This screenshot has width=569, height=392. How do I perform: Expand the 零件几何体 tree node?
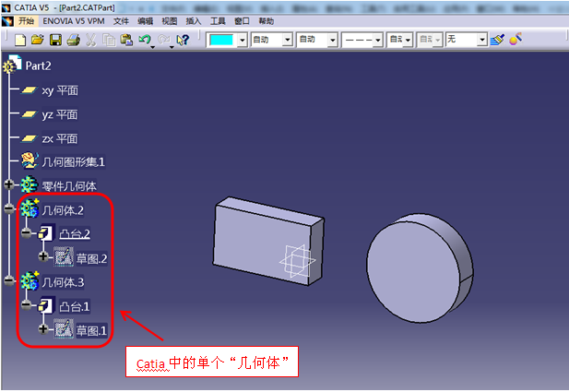pos(10,185)
